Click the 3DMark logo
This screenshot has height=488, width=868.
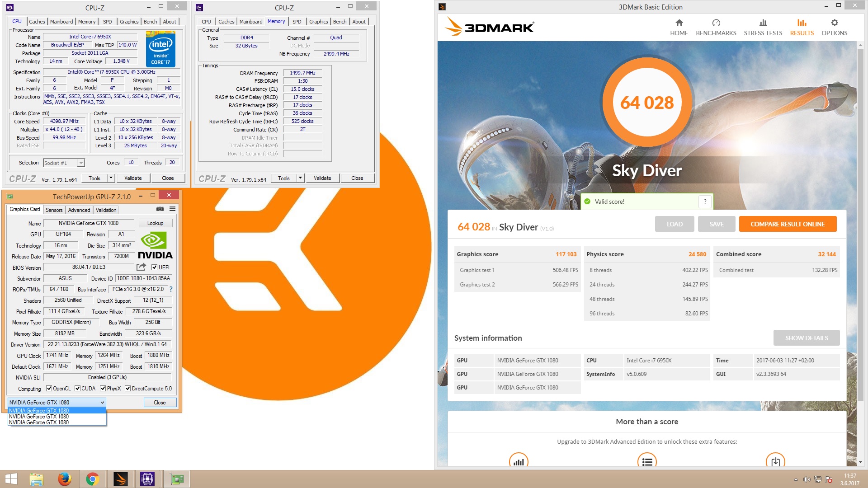click(x=489, y=27)
